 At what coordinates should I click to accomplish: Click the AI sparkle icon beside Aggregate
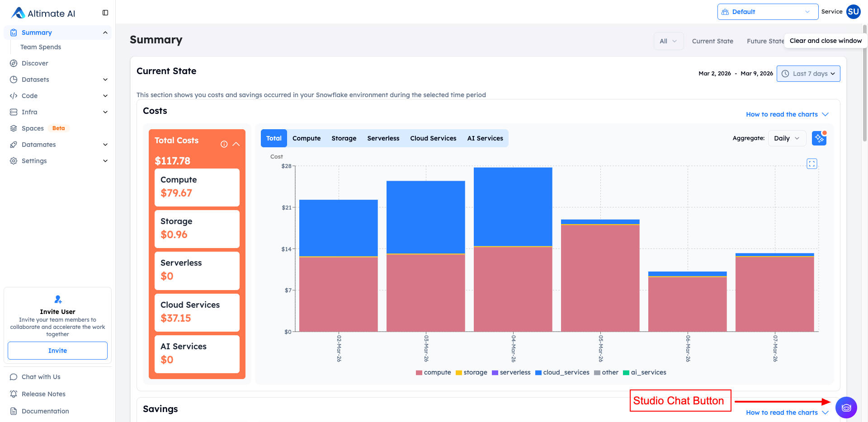(x=819, y=138)
